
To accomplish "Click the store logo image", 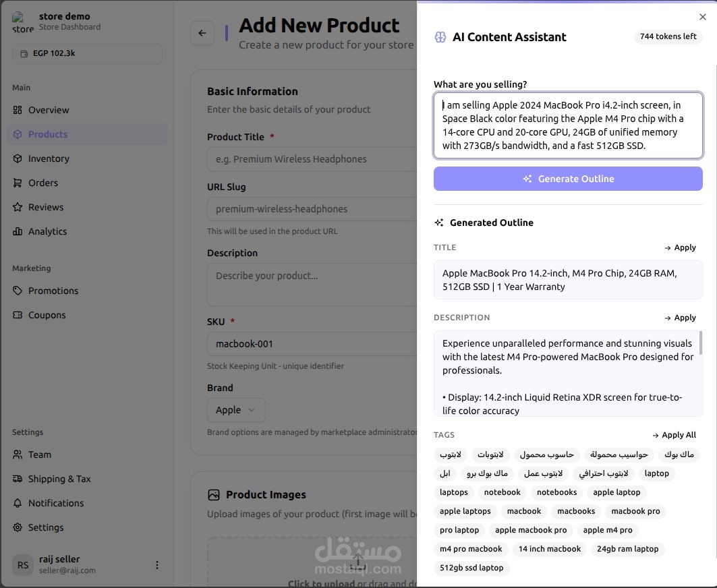I will point(22,23).
